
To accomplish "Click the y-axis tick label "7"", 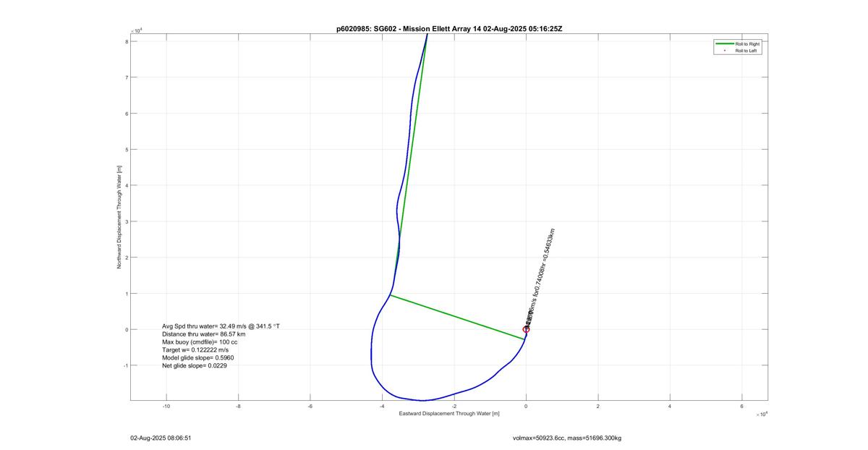I will coord(127,77).
